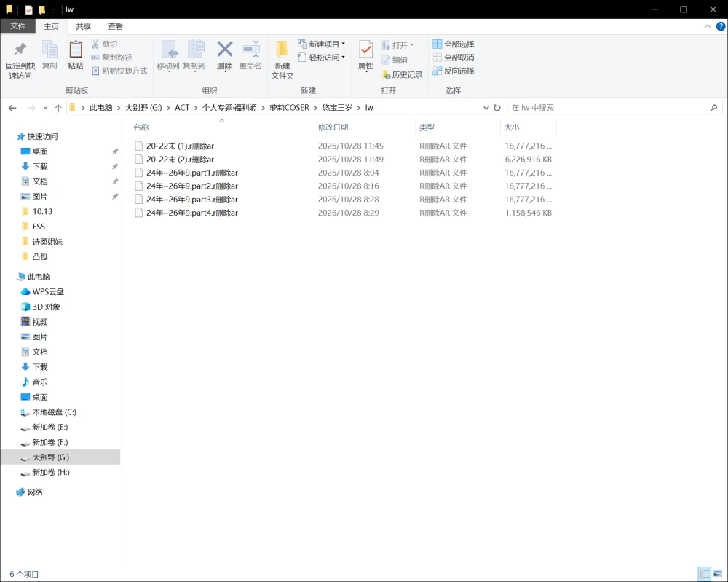This screenshot has width=728, height=582.
Task: Create a New folder (新建文件夹)
Action: 282,60
